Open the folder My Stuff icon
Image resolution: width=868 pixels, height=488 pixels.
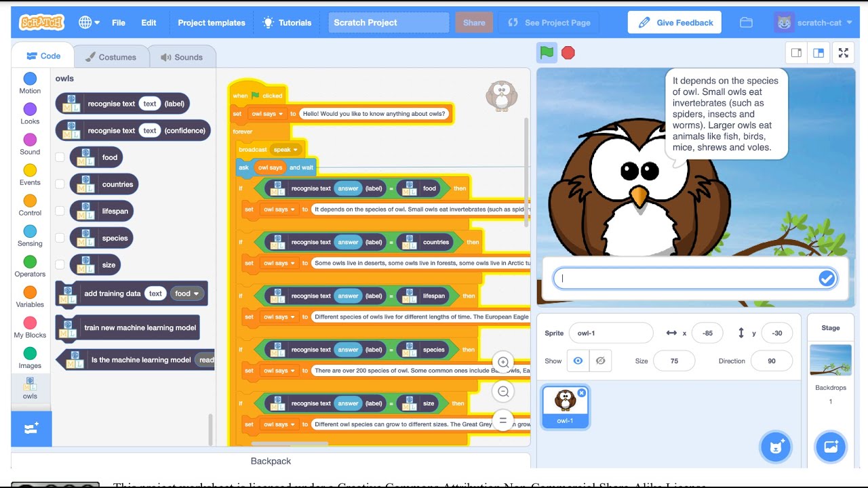pyautogui.click(x=746, y=22)
